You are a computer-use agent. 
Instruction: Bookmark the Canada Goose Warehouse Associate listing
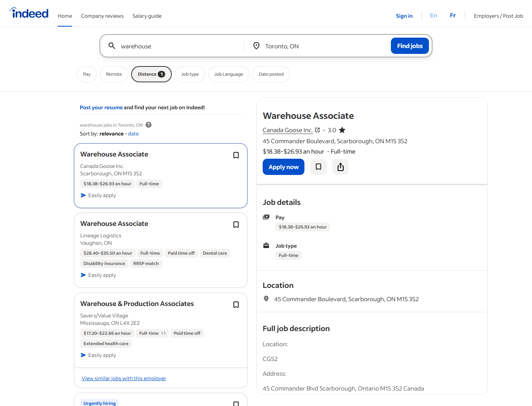pyautogui.click(x=236, y=155)
